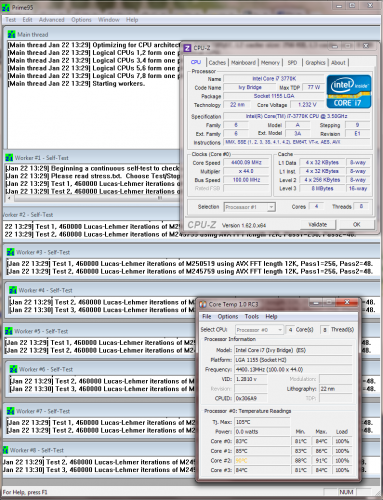Click the Intel Core i7 logo in CPU-Z
Screen dimensions: 383x500
pos(349,92)
